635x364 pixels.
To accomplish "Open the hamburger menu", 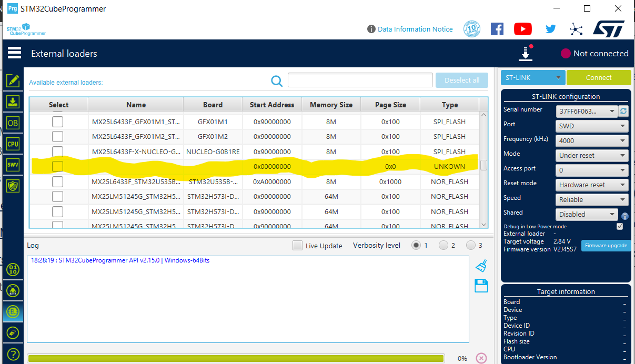I will (14, 53).
